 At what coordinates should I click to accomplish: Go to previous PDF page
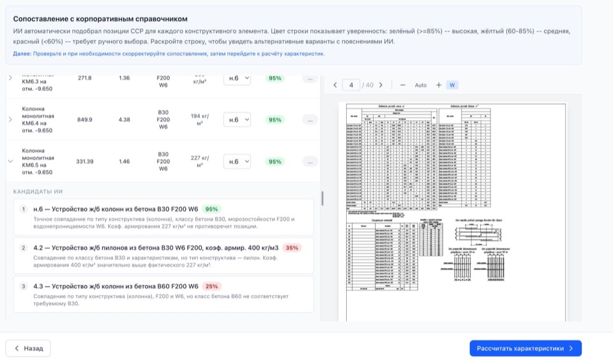(x=335, y=85)
